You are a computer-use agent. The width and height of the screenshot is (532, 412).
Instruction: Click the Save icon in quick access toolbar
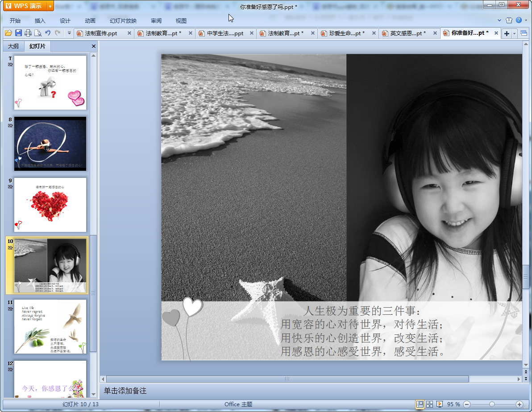(x=18, y=33)
